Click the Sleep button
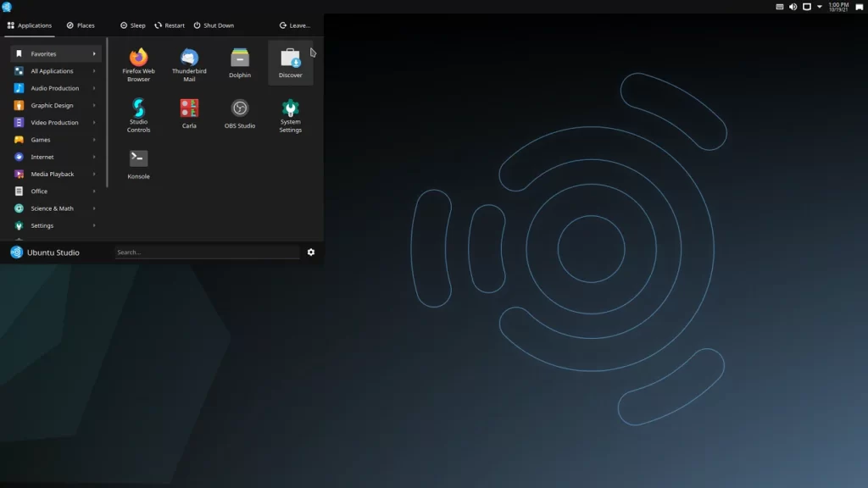Screen dimensions: 868x488 [x=133, y=25]
